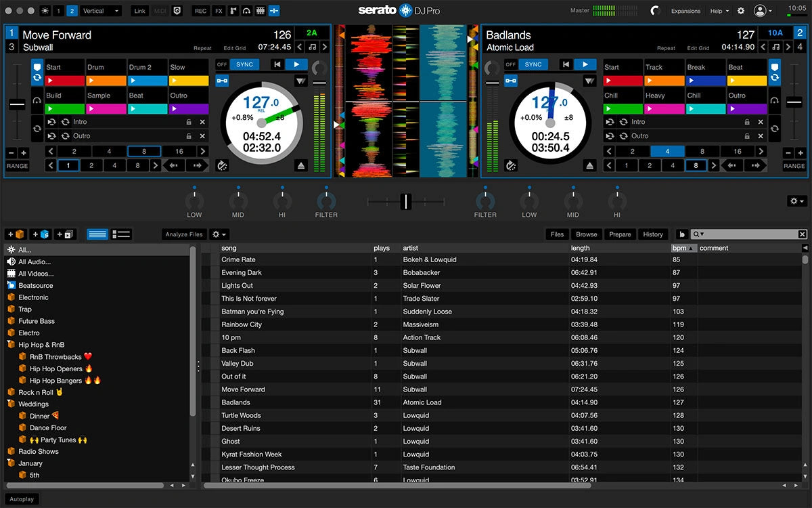
Task: Open the video panel (film strip icon)
Action: tap(261, 11)
